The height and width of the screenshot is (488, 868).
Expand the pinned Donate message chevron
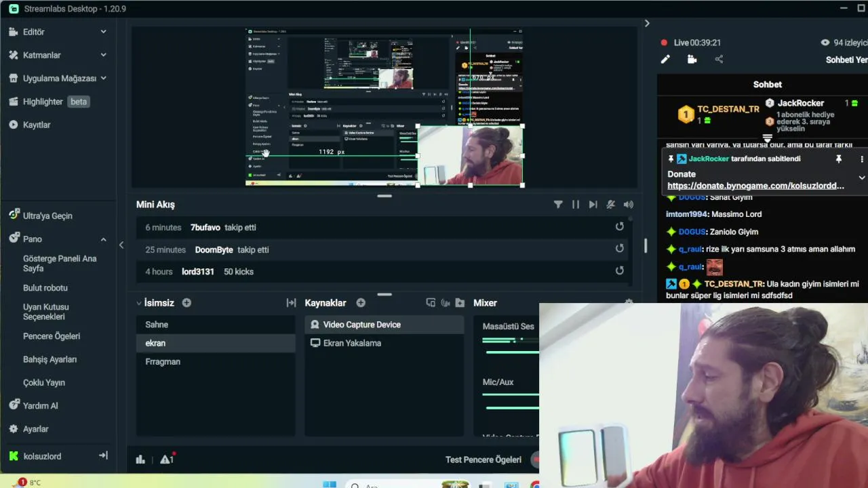[862, 178]
